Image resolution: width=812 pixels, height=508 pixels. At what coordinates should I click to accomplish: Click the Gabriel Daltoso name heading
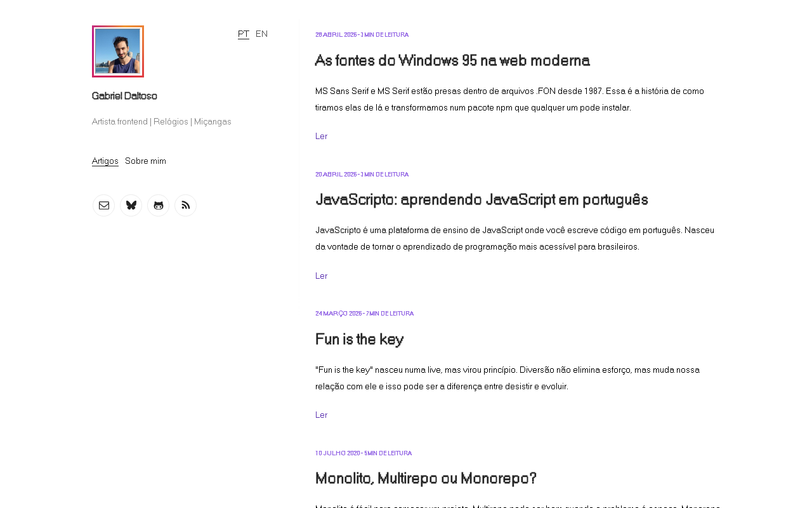pyautogui.click(x=124, y=96)
